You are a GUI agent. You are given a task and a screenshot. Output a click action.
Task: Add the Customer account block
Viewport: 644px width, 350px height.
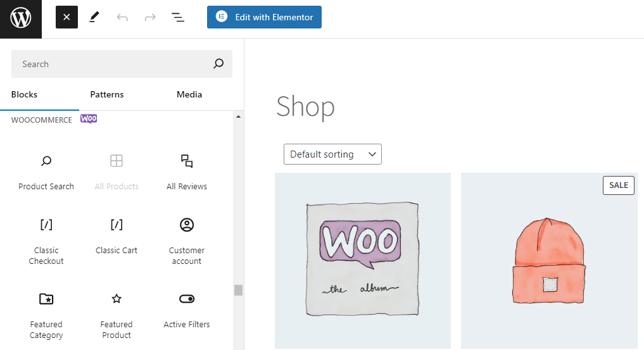[187, 241]
